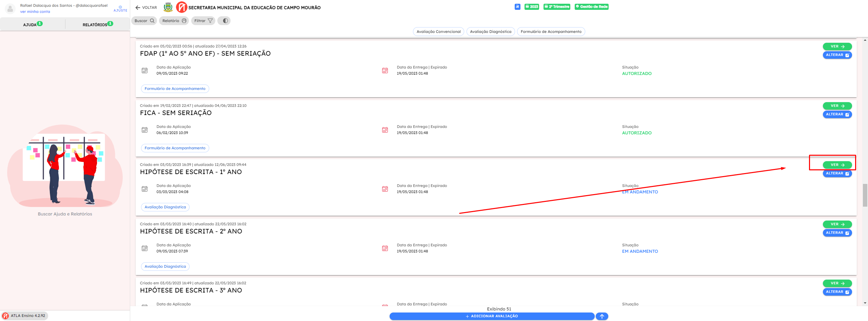Click VER for FDAP SEM SERIAÇÃO
Screen dimensions: 868x321
pyautogui.click(x=837, y=46)
